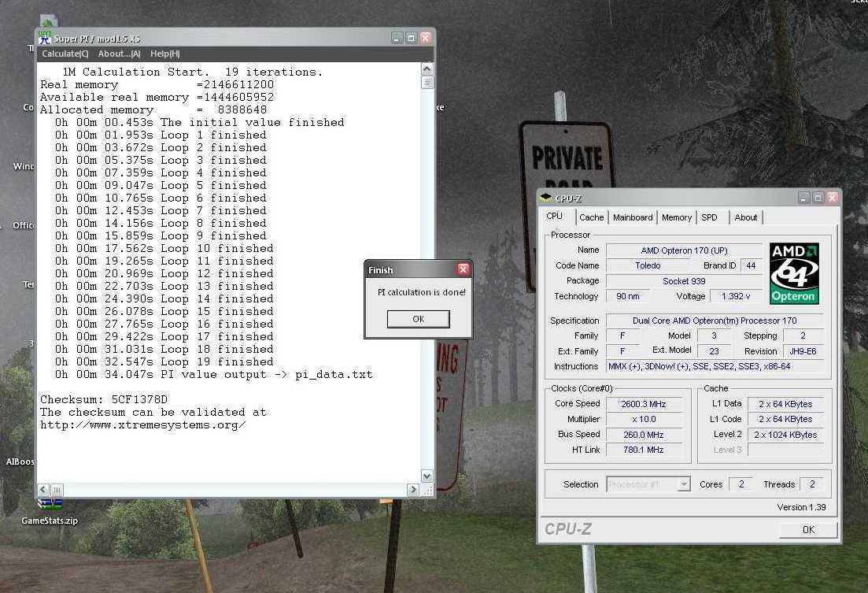Click the Specification Dual Core AMD Opteron text
This screenshot has width=868, height=593.
[x=715, y=321]
